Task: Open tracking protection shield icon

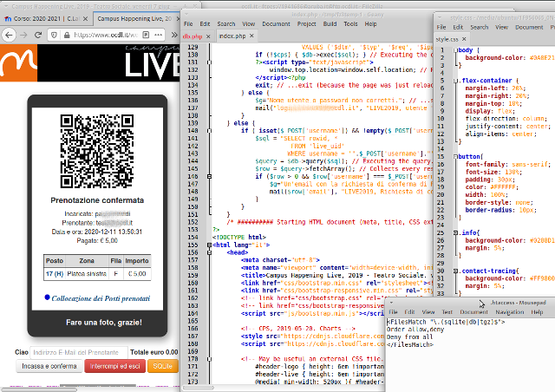Action: tap(54, 35)
